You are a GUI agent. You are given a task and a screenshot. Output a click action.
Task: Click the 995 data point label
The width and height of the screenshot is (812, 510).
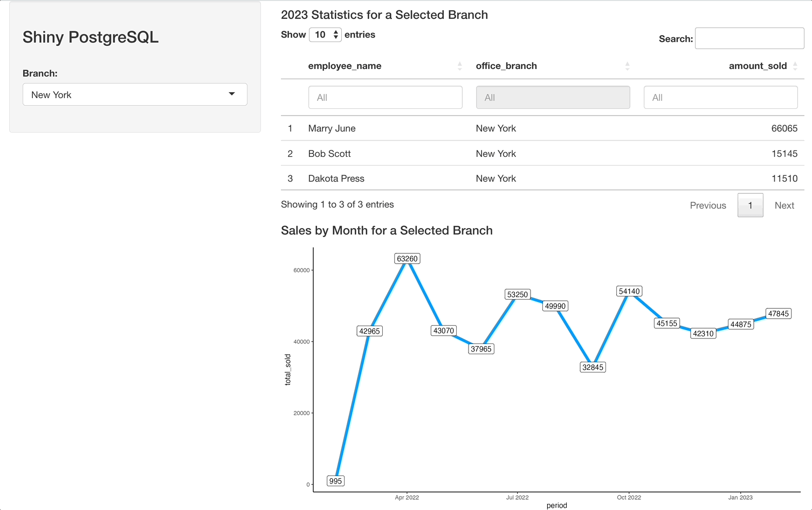[x=335, y=481]
